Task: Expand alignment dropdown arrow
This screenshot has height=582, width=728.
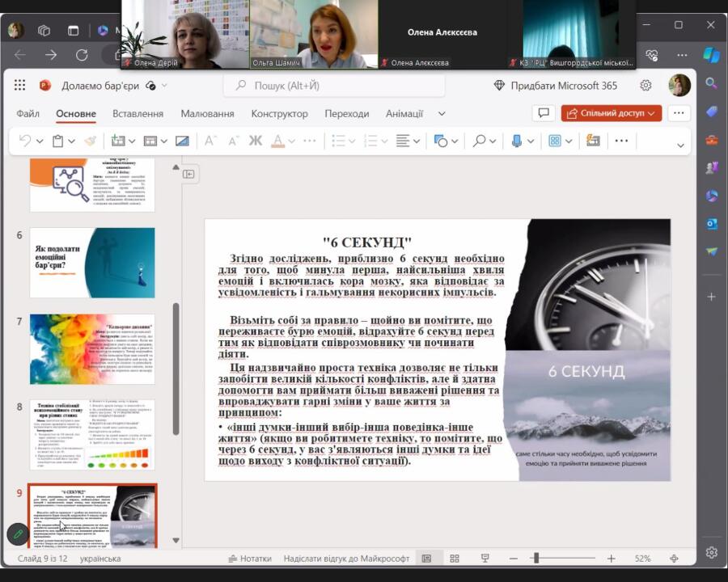Action: [x=417, y=141]
